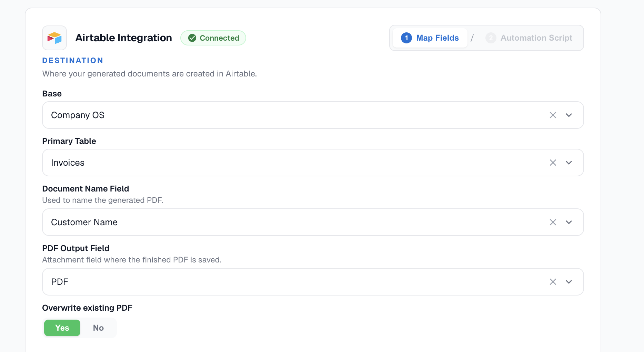
Task: Click the 'Where your generated documents are created' description
Action: point(150,74)
